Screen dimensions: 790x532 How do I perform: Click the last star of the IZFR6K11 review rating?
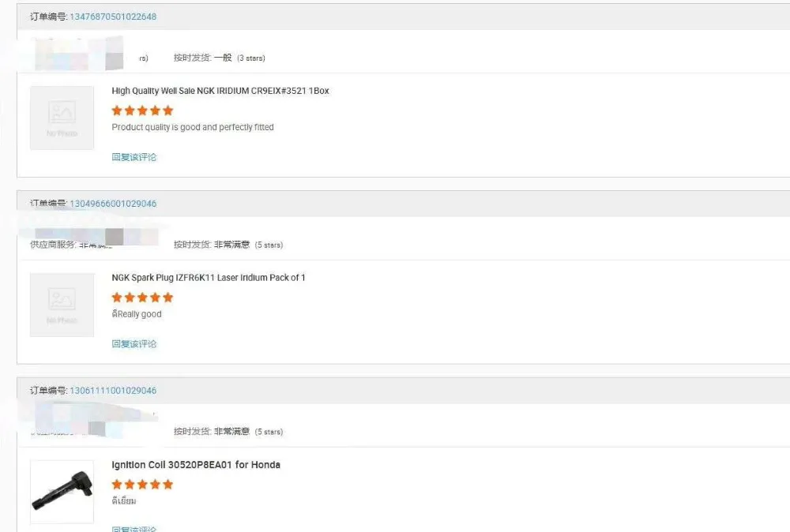167,298
